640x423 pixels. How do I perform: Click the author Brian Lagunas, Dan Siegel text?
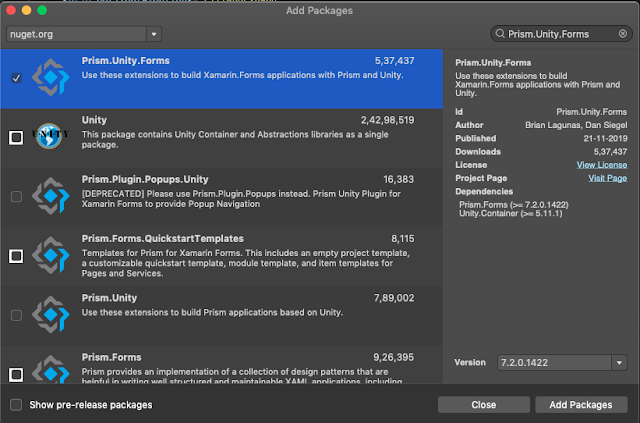576,125
